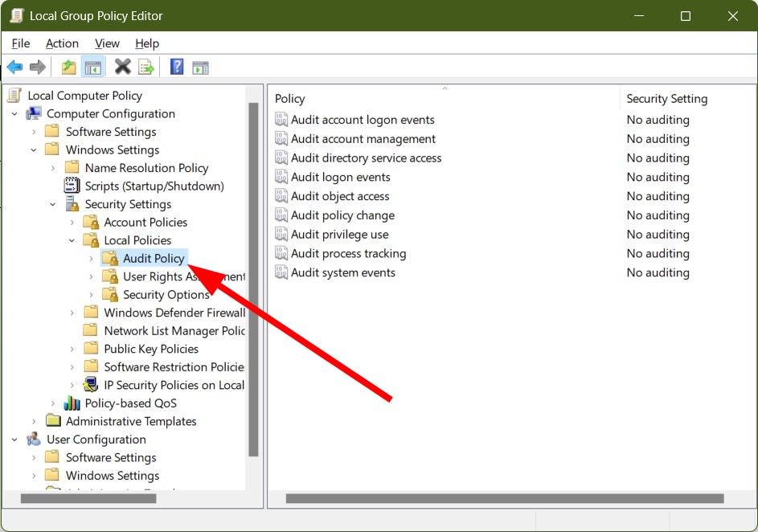The height and width of the screenshot is (532, 758).
Task: Open the View menu
Action: [107, 43]
